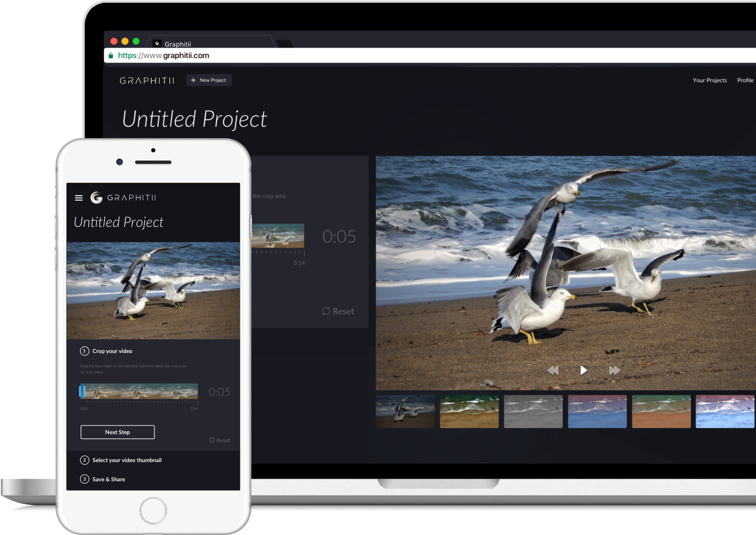The image size is (756, 535).
Task: Open the hamburger menu on the phone
Action: coord(79,198)
